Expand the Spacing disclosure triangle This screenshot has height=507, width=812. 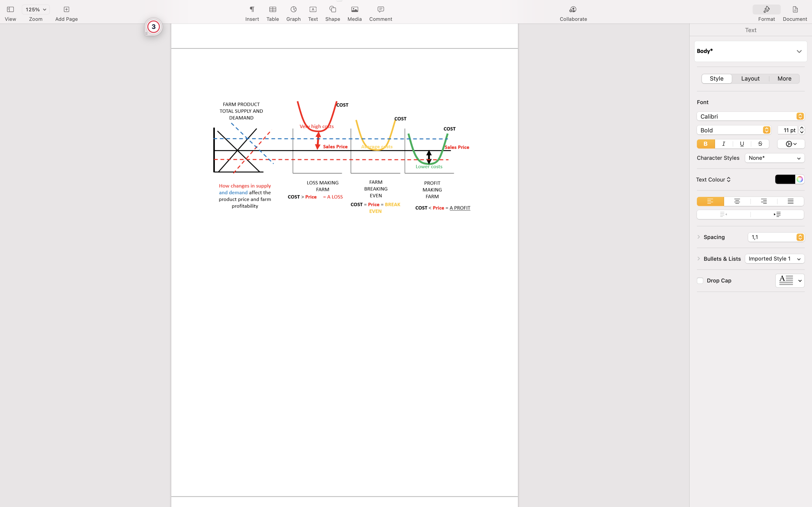click(698, 237)
